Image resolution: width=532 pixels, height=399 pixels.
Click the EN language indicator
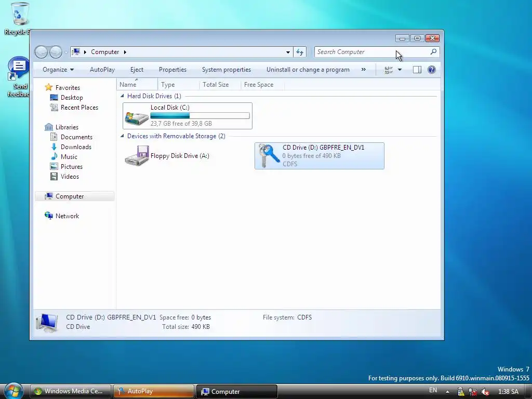(433, 390)
